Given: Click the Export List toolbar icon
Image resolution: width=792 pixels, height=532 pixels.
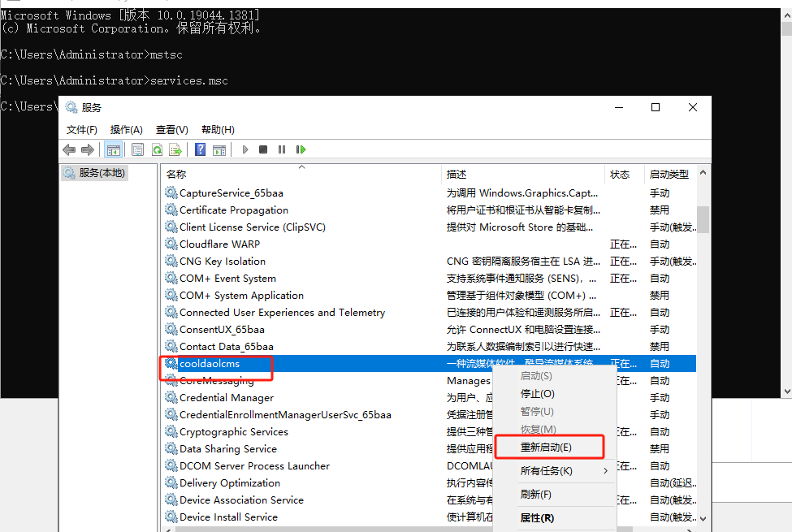Looking at the screenshot, I should [175, 149].
